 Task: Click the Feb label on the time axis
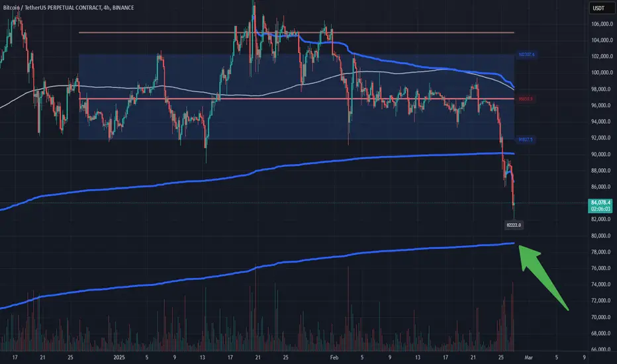pos(334,357)
